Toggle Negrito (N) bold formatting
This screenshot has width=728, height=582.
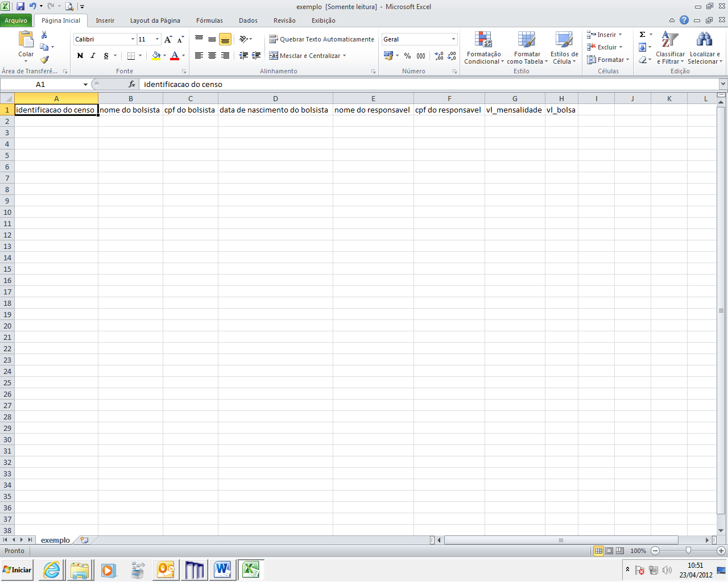pyautogui.click(x=80, y=56)
